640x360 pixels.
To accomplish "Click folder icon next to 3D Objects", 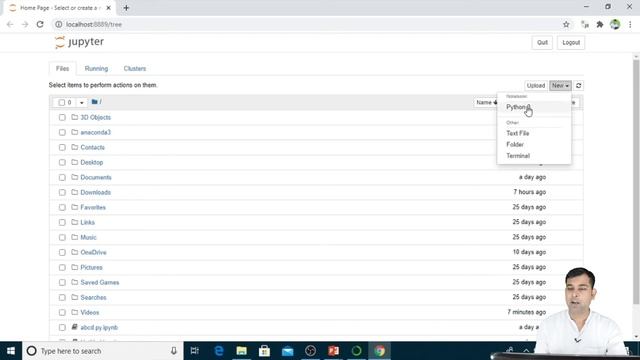I will click(x=75, y=117).
